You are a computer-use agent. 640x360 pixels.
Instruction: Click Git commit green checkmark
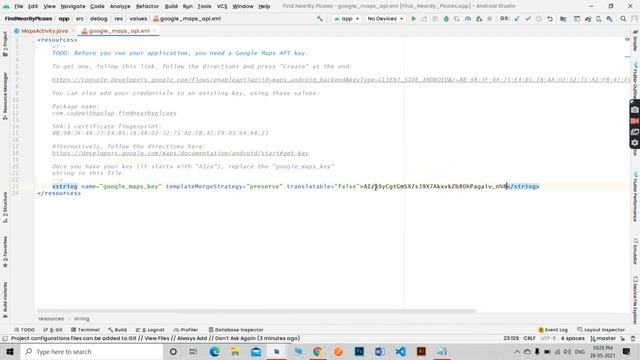click(x=528, y=19)
